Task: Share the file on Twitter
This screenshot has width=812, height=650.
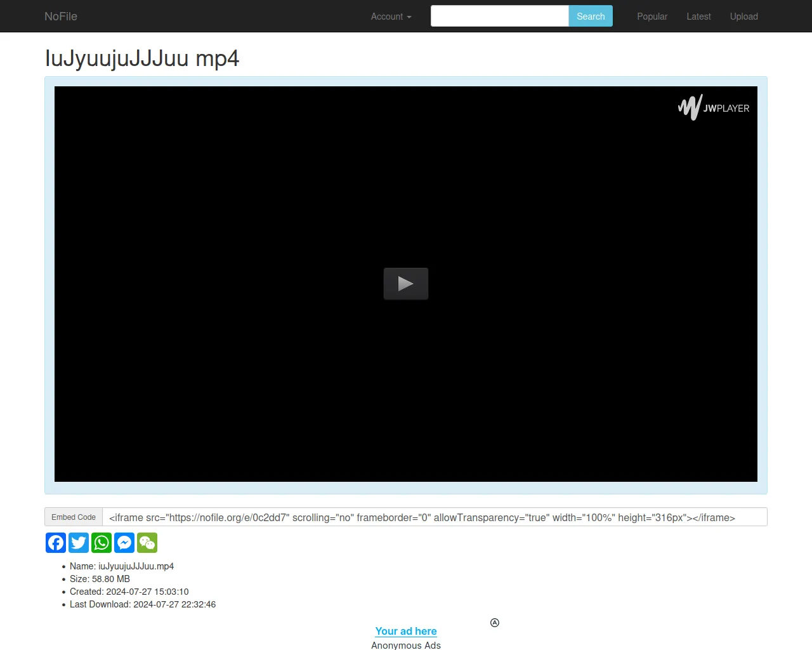Action: [79, 543]
